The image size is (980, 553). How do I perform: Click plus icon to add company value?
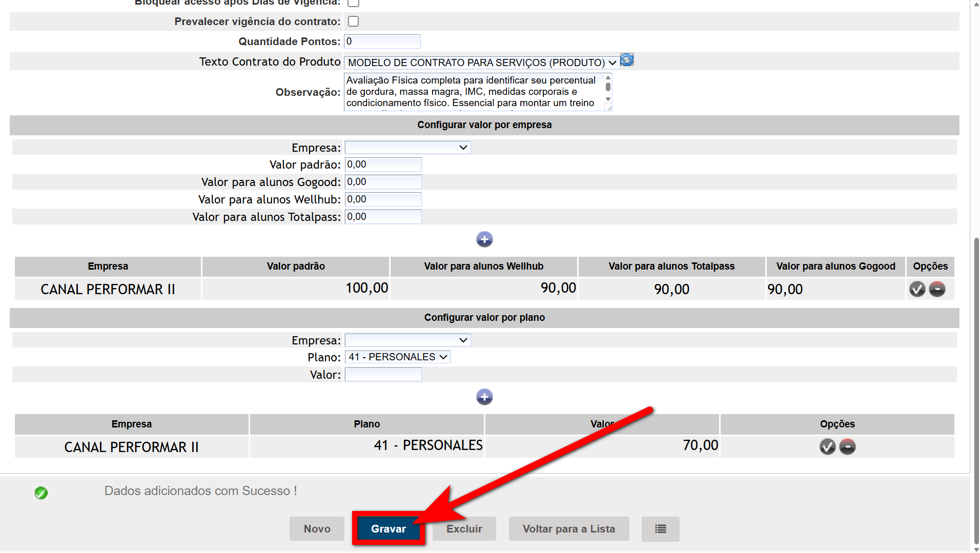[484, 239]
